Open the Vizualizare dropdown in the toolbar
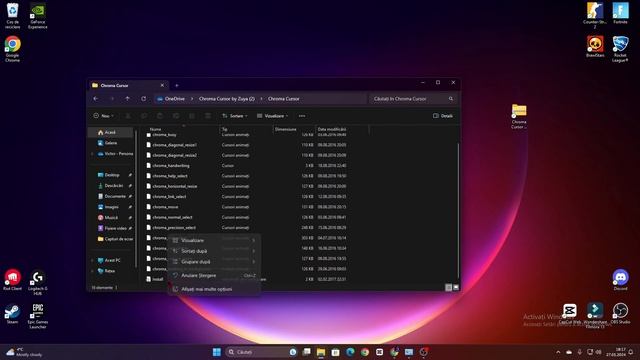Image resolution: width=640 pixels, height=360 pixels. [272, 116]
